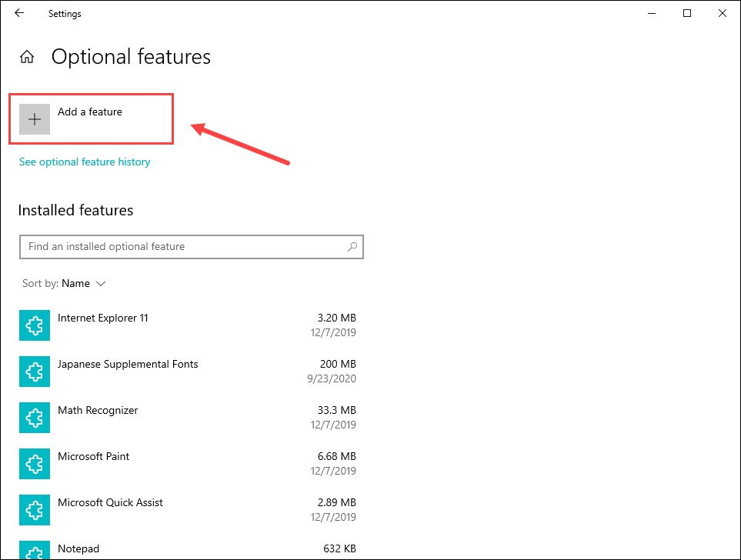Maximize the Settings window
Screen dimensions: 741x560
tap(687, 13)
